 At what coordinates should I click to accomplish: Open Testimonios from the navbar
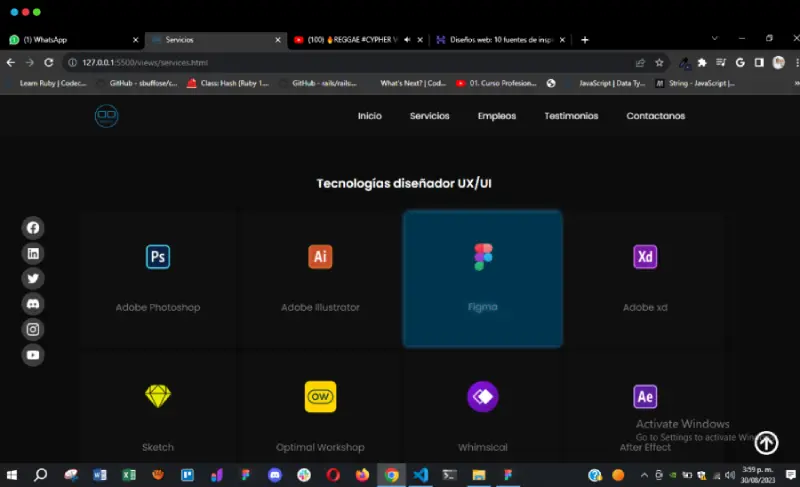(571, 116)
